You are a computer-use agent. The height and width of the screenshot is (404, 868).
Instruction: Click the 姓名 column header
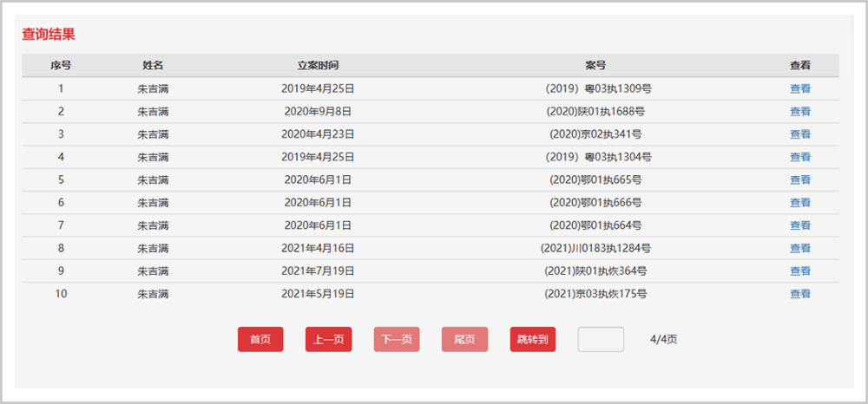point(153,65)
